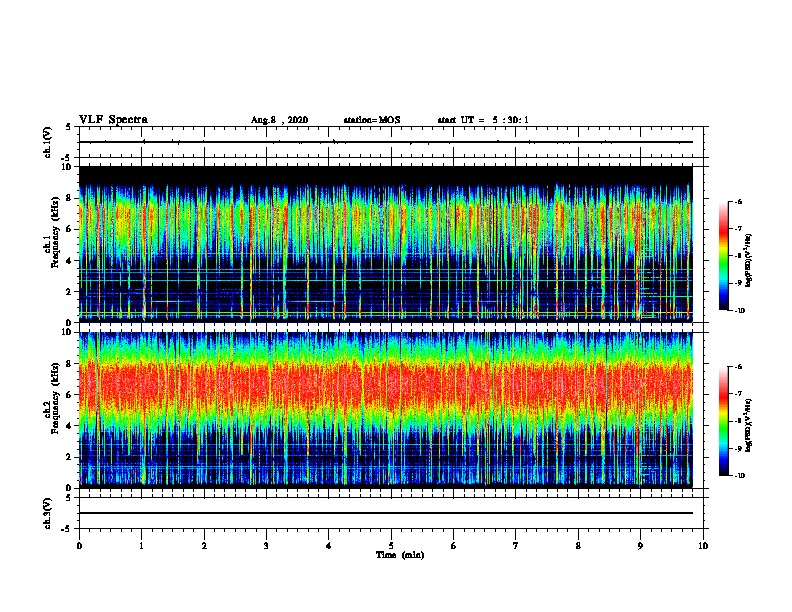Image resolution: width=792 pixels, height=612 pixels.
Task: Click the ch.1 spectrogram color scale bar
Action: 724,256
